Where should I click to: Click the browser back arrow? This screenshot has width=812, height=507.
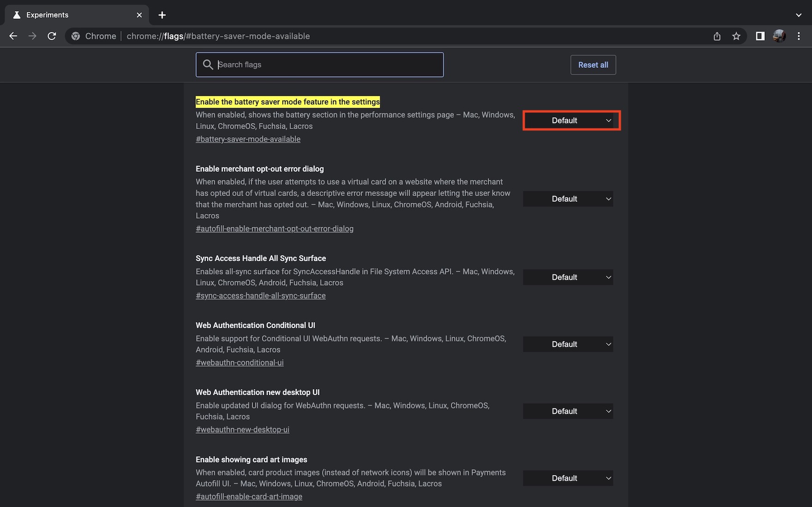pyautogui.click(x=13, y=36)
